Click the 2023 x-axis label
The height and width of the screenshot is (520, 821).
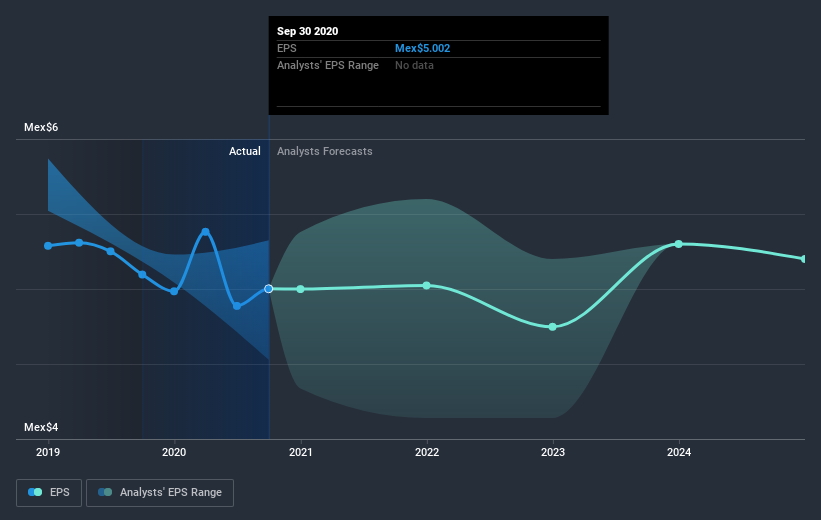553,452
